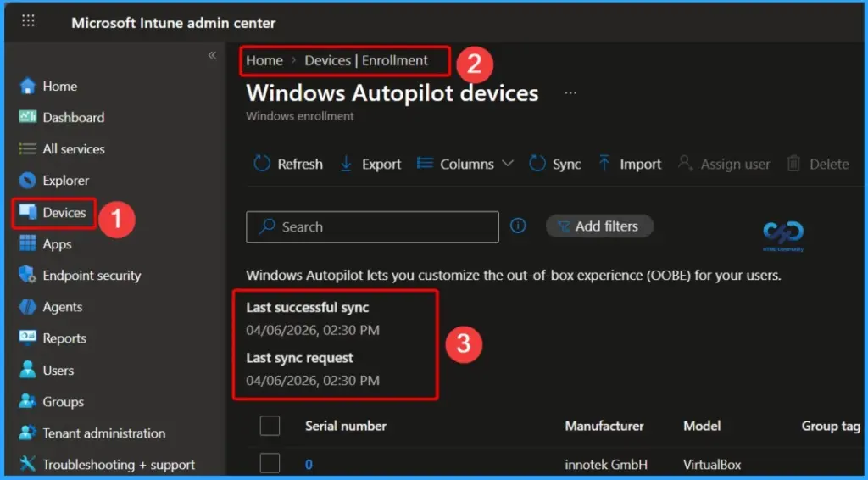Viewport: 868px width, 480px height.
Task: Open All services menu entry
Action: coord(74,149)
